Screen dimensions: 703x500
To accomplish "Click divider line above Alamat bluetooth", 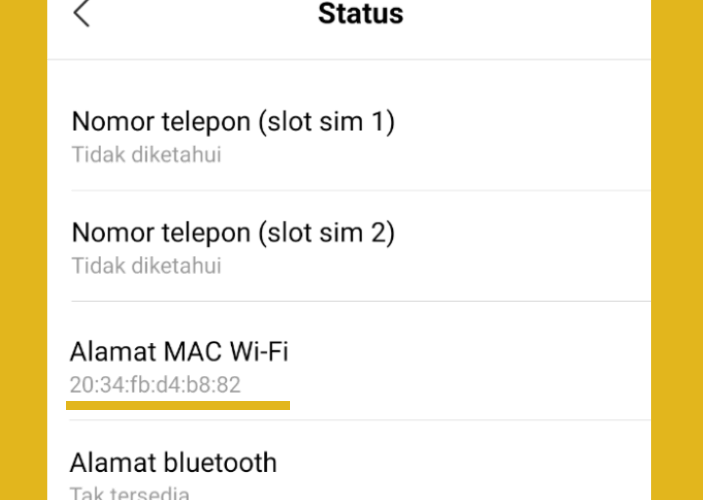I will [x=361, y=420].
